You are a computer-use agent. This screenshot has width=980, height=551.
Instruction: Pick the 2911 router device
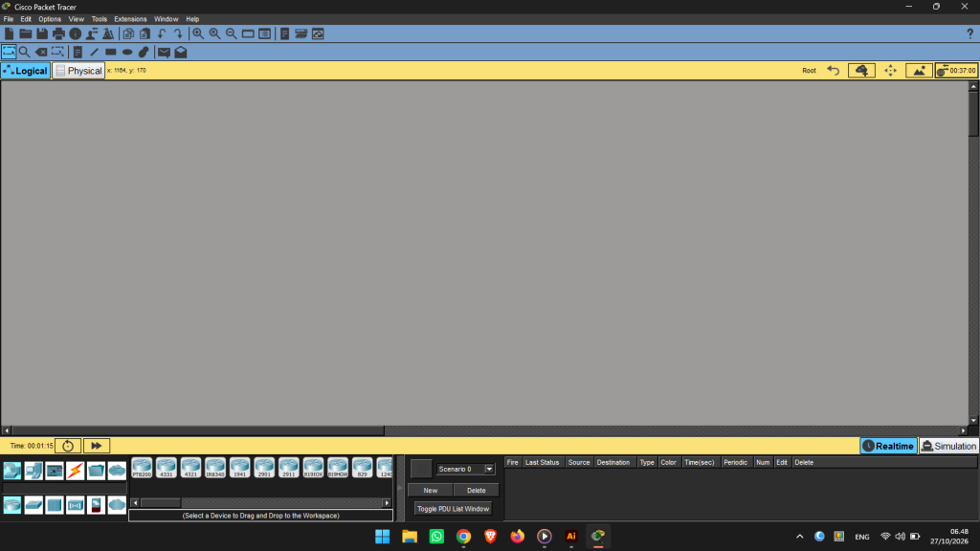click(x=289, y=468)
